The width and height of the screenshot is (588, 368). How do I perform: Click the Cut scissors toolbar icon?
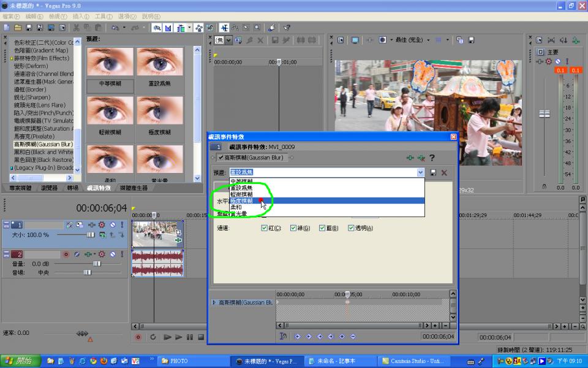point(77,28)
